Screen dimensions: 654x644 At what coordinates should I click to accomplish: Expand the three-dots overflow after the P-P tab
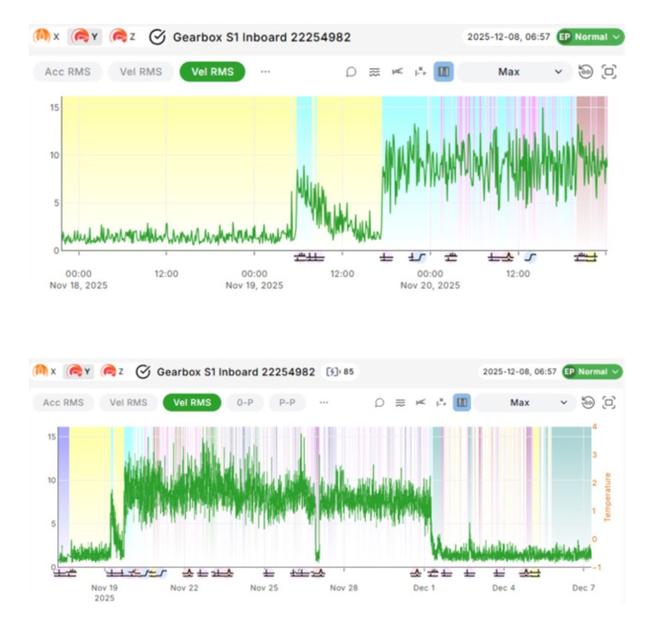pos(324,403)
